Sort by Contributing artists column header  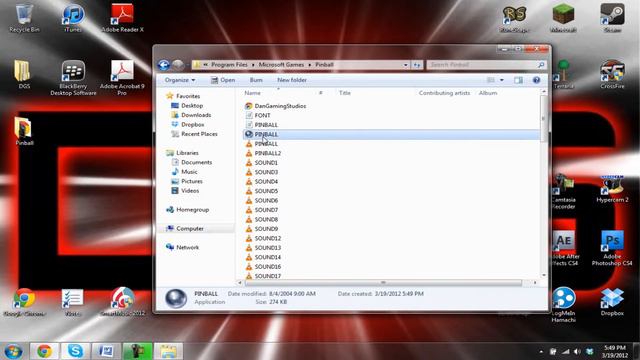coord(444,93)
